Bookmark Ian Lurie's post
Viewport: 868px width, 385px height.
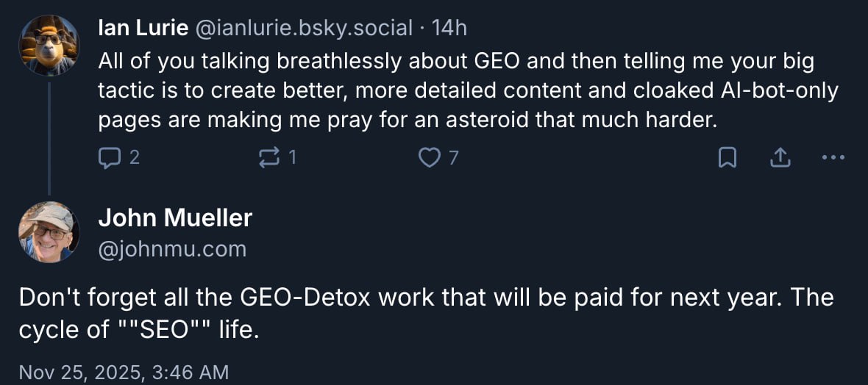point(727,157)
